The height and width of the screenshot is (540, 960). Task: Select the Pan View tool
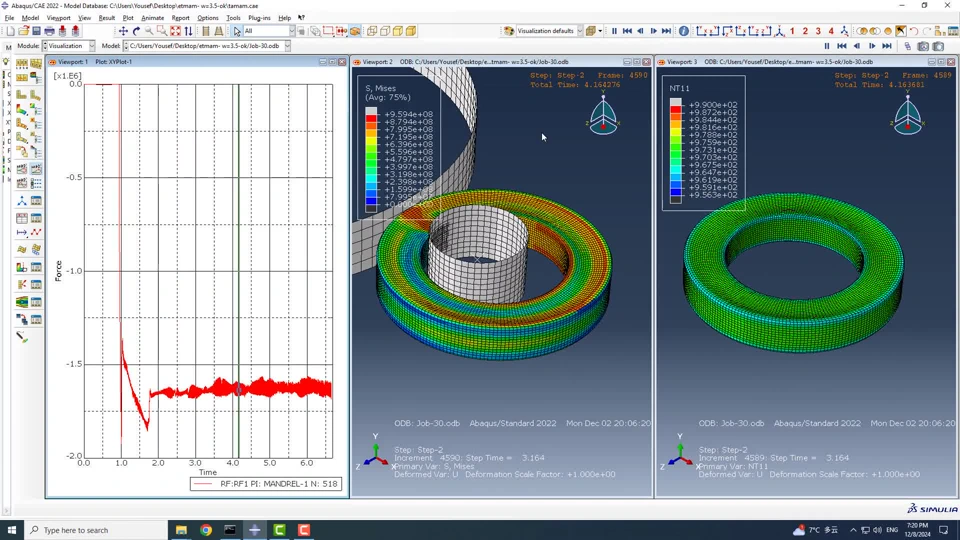coord(123,31)
